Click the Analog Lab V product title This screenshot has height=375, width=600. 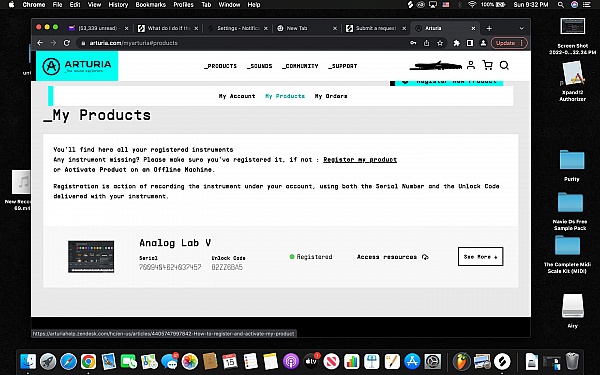pos(175,243)
